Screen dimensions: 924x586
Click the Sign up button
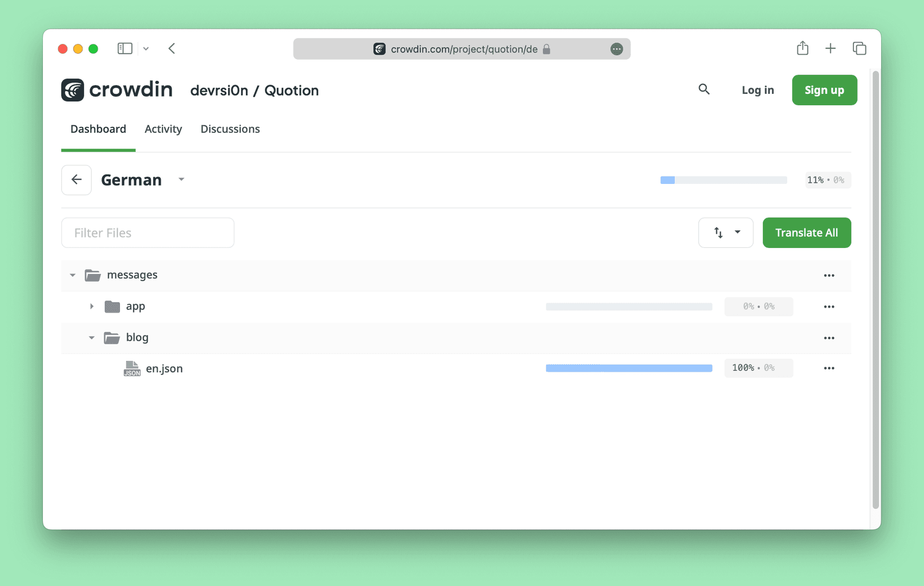click(825, 90)
